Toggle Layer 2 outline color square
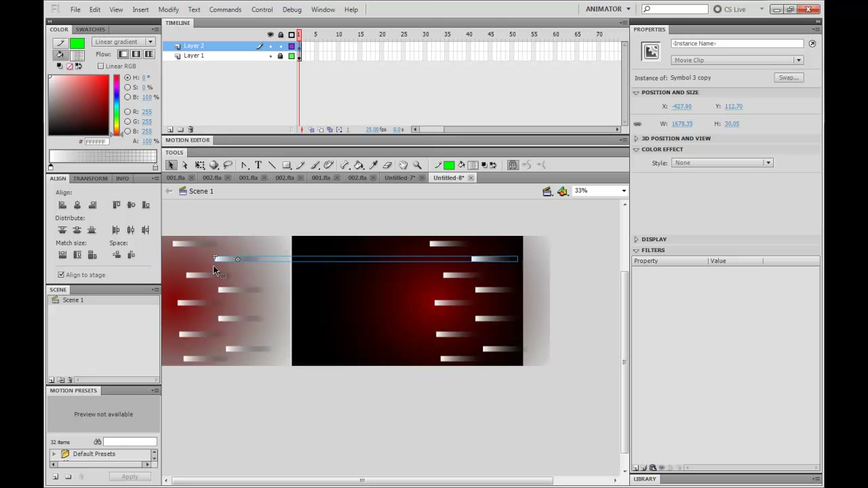 (292, 46)
